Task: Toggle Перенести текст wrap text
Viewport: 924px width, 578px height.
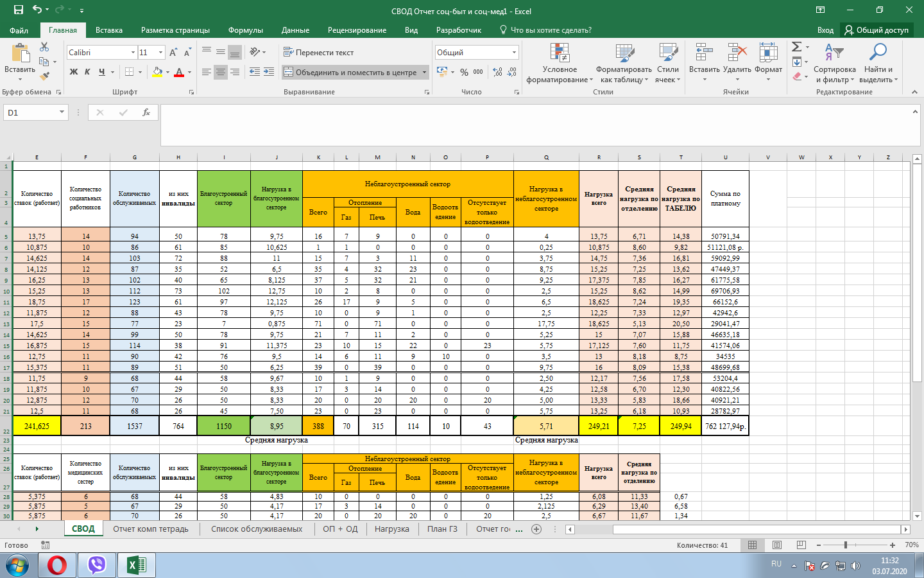Action: tap(318, 53)
